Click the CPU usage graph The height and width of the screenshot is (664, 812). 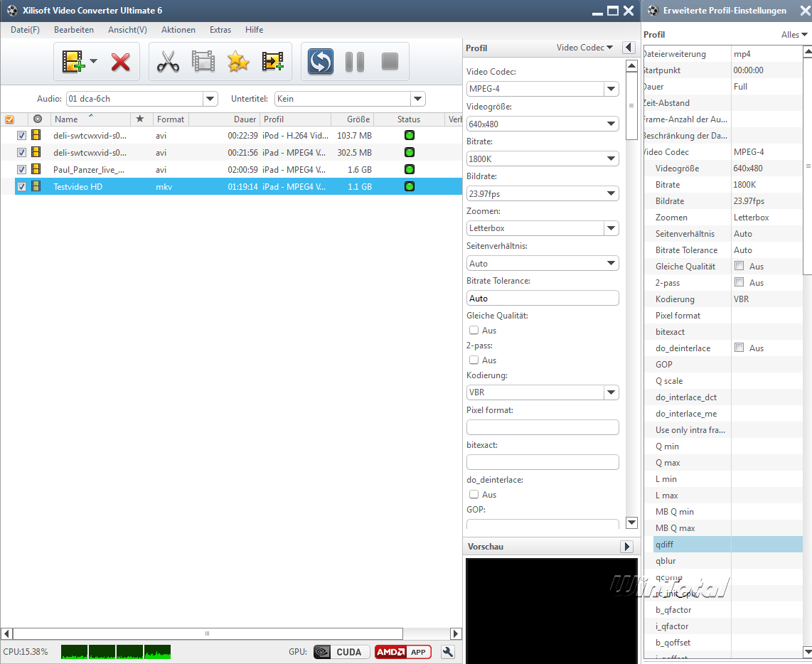click(x=116, y=652)
